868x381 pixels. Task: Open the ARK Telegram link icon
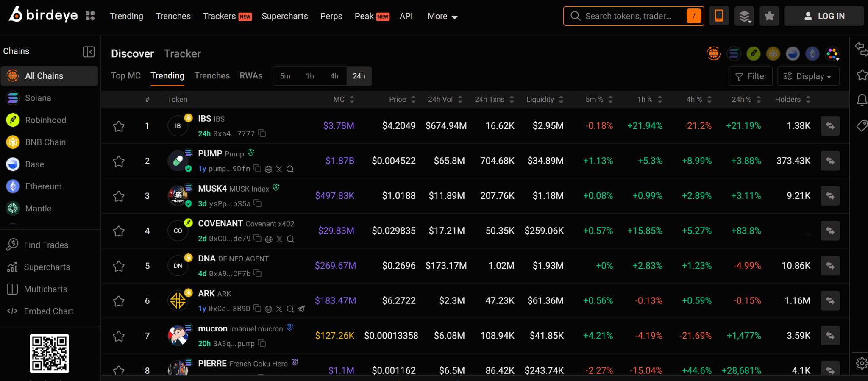tap(301, 309)
